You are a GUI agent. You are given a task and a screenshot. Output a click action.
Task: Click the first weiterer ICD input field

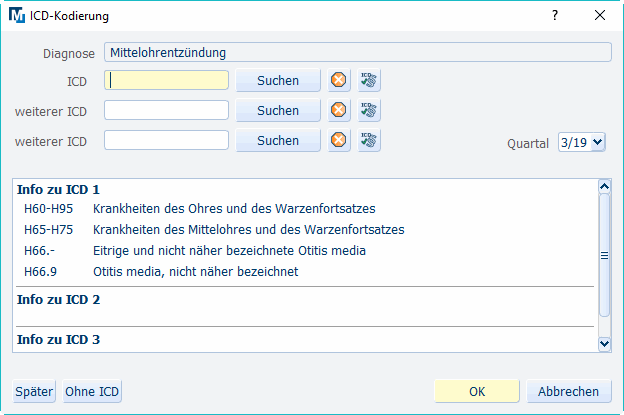[x=166, y=110]
